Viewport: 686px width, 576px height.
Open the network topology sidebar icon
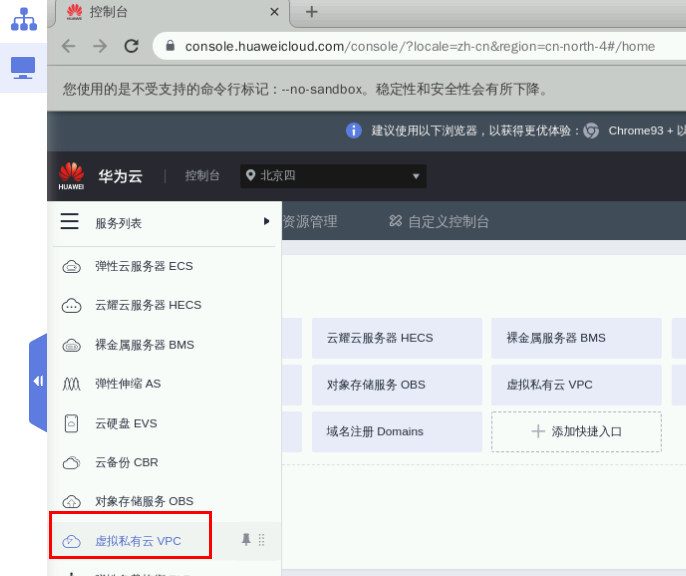coord(24,19)
